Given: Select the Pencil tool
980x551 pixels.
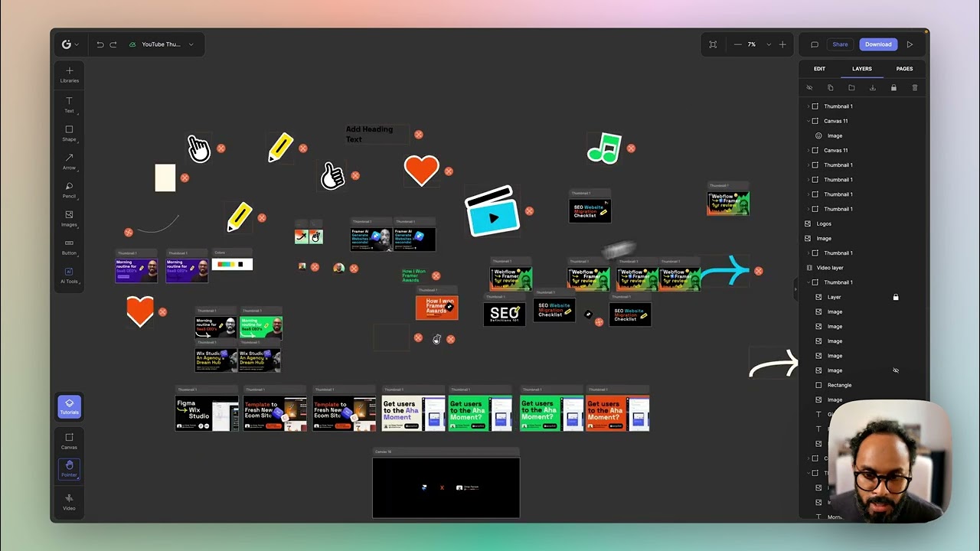Looking at the screenshot, I should click(69, 190).
